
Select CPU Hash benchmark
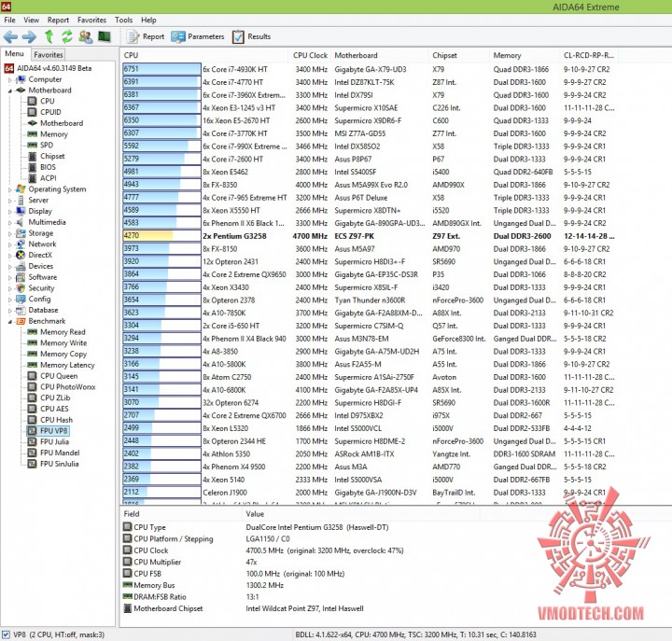[x=56, y=420]
